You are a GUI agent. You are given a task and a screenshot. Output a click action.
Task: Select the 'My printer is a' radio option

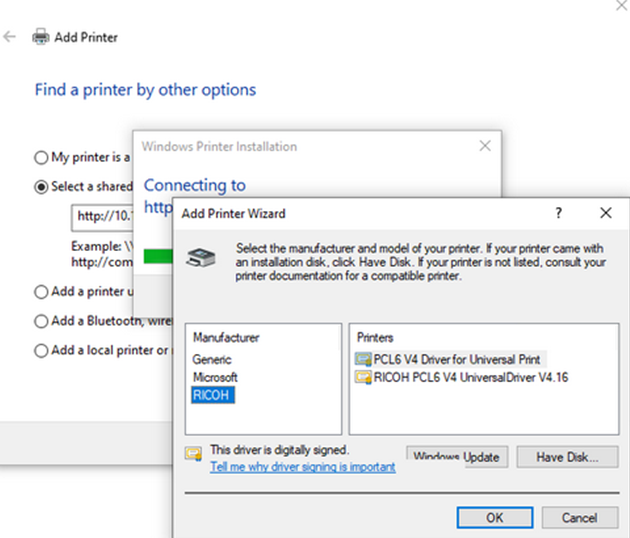(x=41, y=157)
